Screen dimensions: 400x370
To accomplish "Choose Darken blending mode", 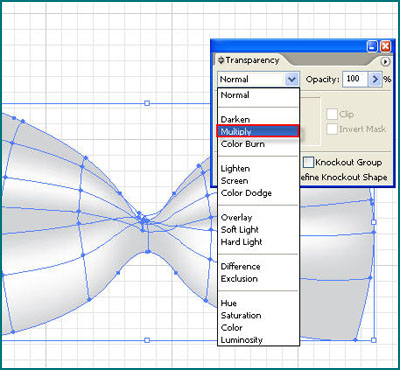I will click(258, 119).
